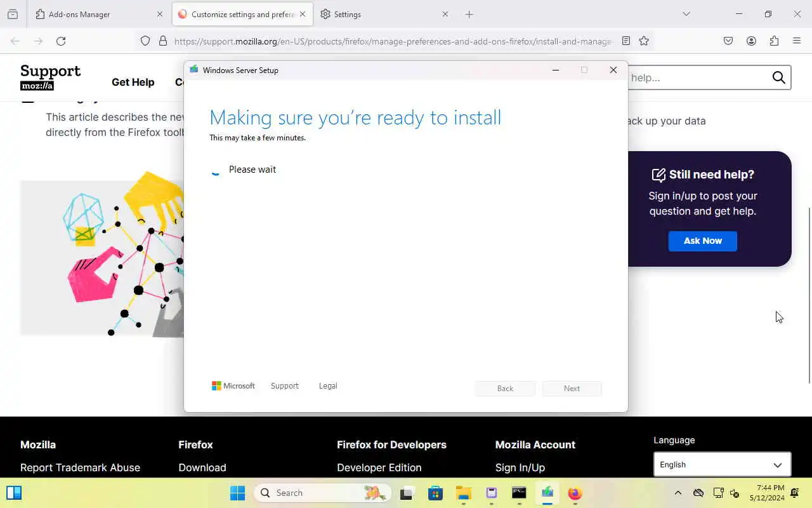Open the purple app icon in the taskbar
The height and width of the screenshot is (508, 812).
click(x=491, y=493)
